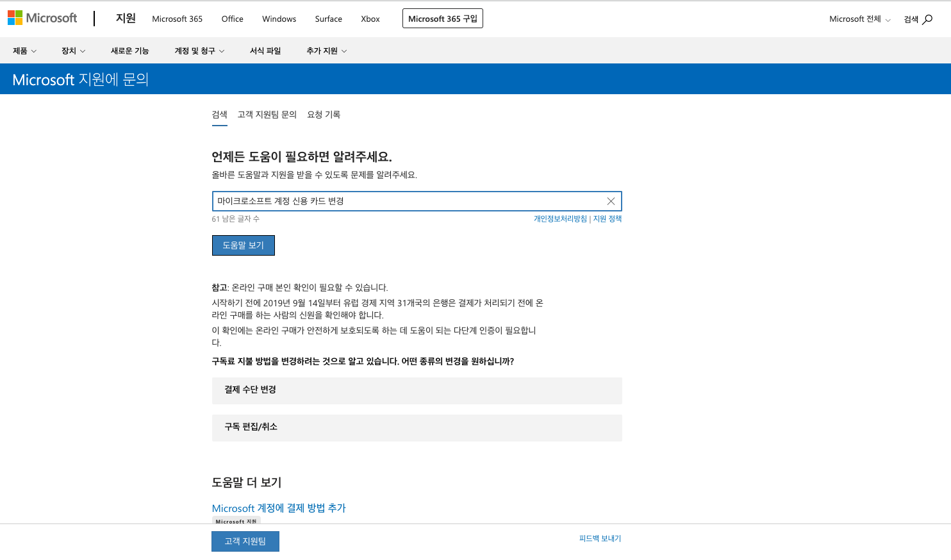Select the 검색 tab
Image resolution: width=951 pixels, height=560 pixels.
220,115
